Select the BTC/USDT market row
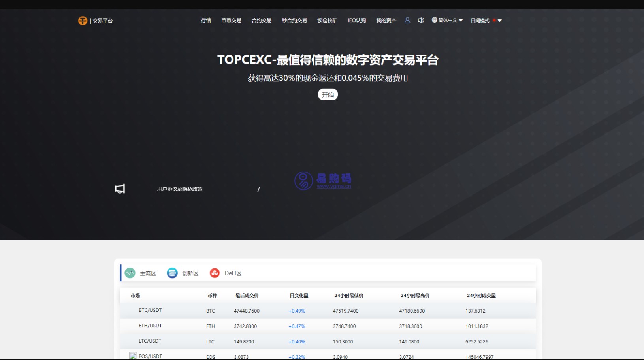 150,311
